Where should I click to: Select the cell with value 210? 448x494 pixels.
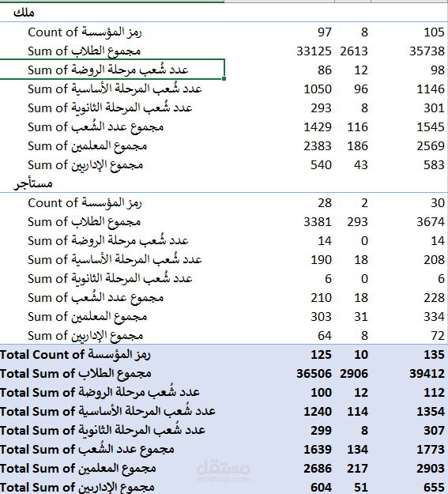click(x=321, y=298)
